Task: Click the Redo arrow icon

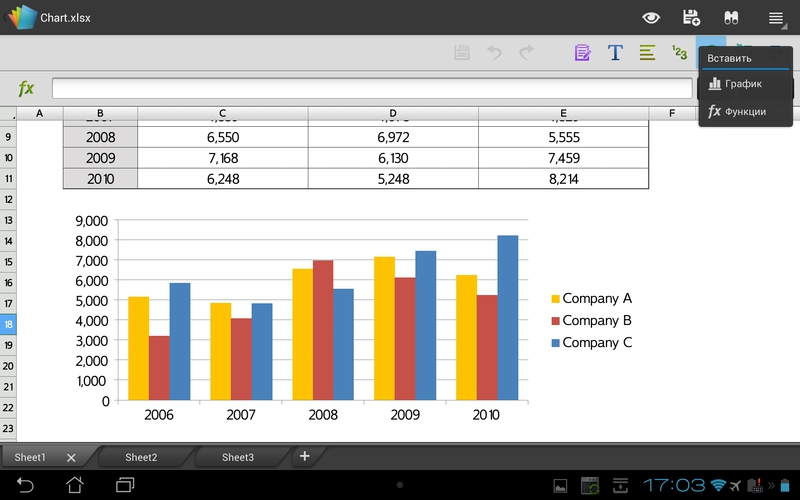Action: click(527, 52)
